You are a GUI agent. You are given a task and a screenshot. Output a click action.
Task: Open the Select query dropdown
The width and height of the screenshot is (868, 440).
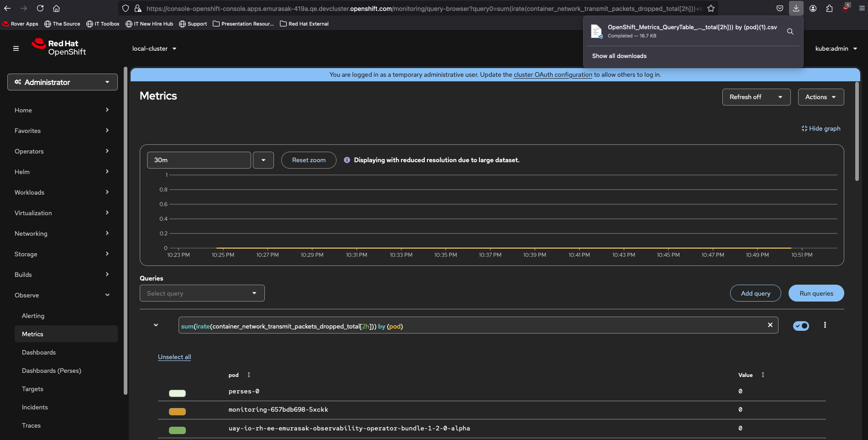pyautogui.click(x=202, y=293)
